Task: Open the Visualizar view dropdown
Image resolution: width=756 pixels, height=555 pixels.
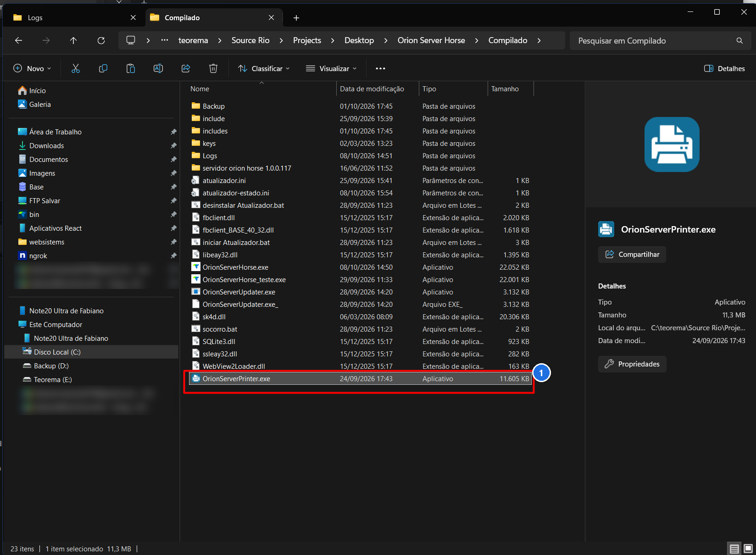Action: (x=331, y=68)
